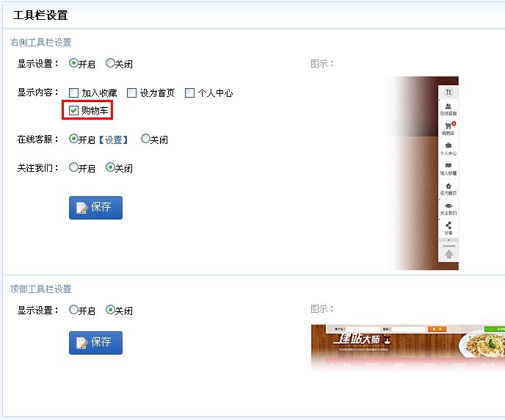This screenshot has height=420, width=505.
Task: Uncheck the 购物车 checkbox
Action: 73,110
